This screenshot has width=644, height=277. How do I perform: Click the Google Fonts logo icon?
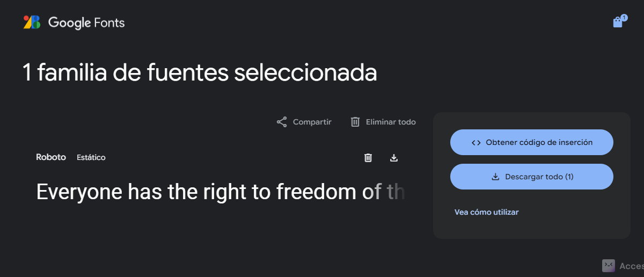(x=32, y=22)
